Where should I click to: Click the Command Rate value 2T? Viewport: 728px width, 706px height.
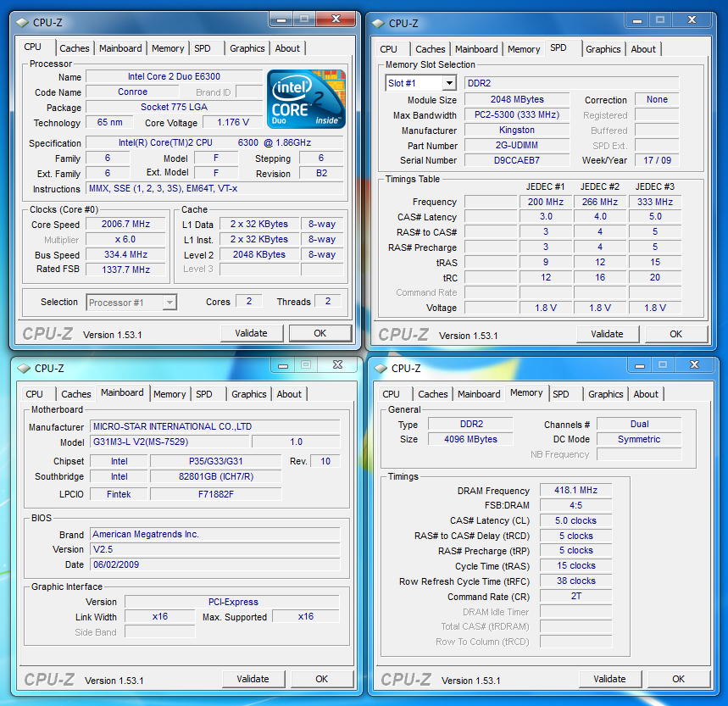(x=575, y=597)
